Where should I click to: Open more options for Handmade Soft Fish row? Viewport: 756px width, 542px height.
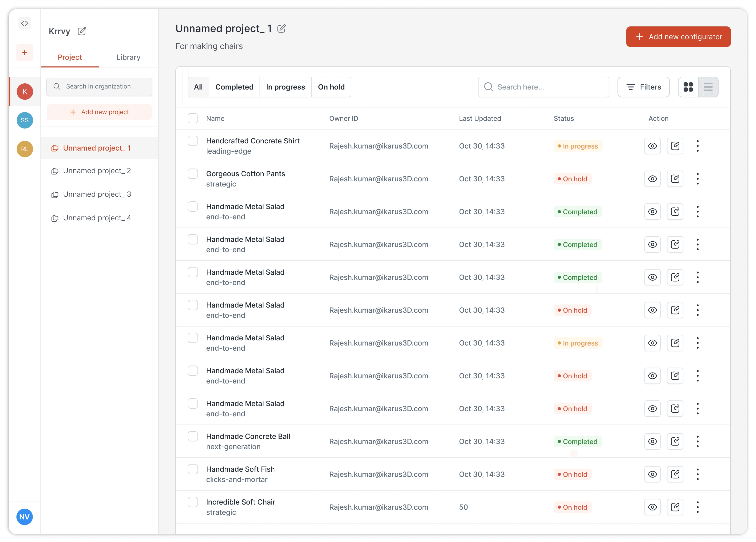pos(697,474)
